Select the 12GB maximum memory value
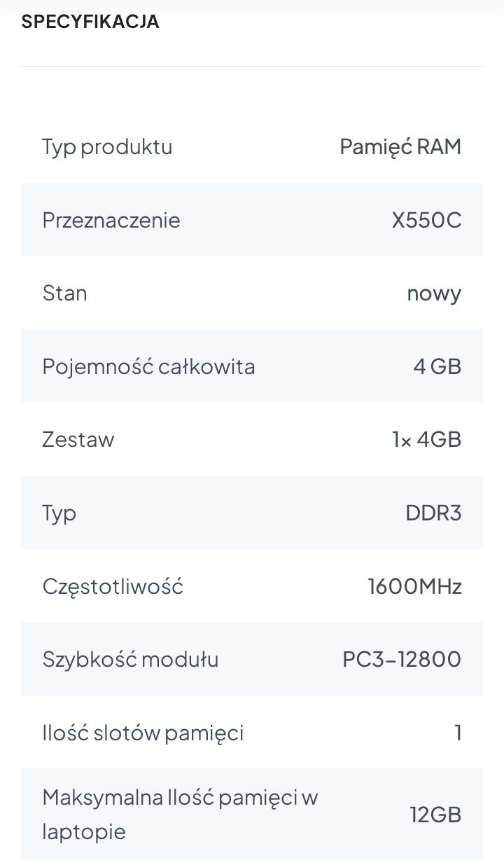Screen dimensions: 504x865 [x=435, y=815]
